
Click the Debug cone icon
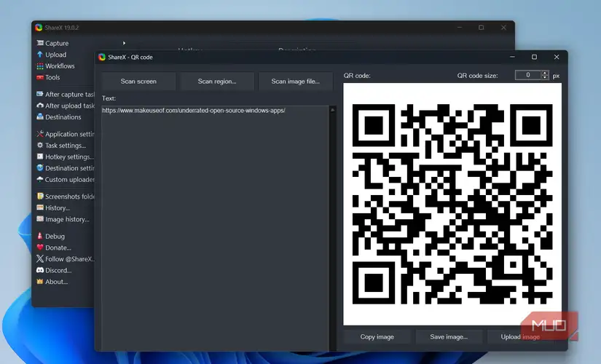coord(40,236)
